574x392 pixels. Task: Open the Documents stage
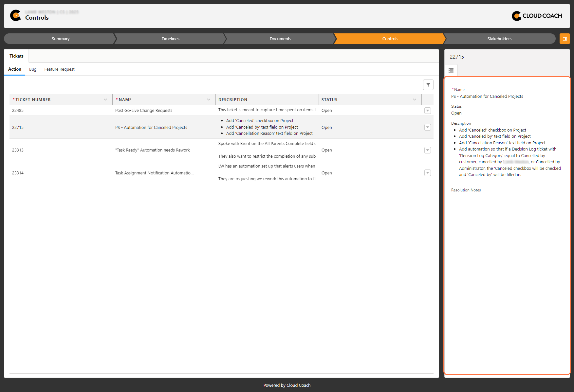coord(280,39)
